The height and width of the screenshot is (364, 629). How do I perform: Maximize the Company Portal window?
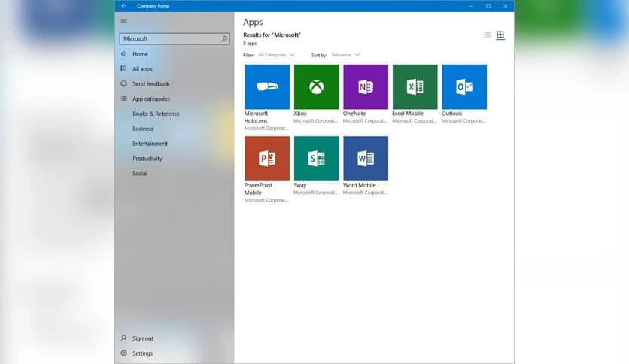tap(488, 6)
